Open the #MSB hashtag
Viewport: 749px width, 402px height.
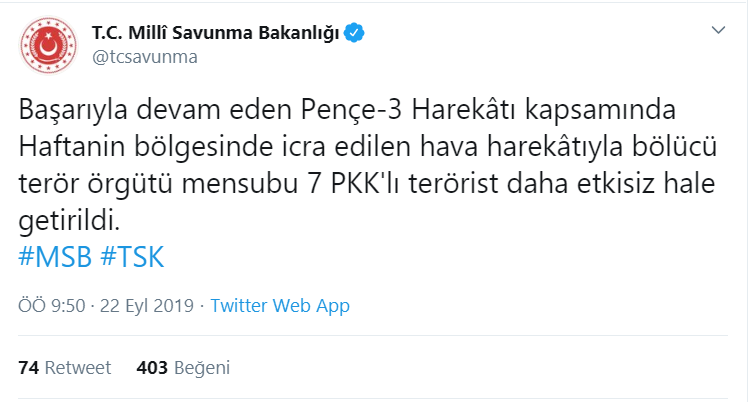pos(55,256)
